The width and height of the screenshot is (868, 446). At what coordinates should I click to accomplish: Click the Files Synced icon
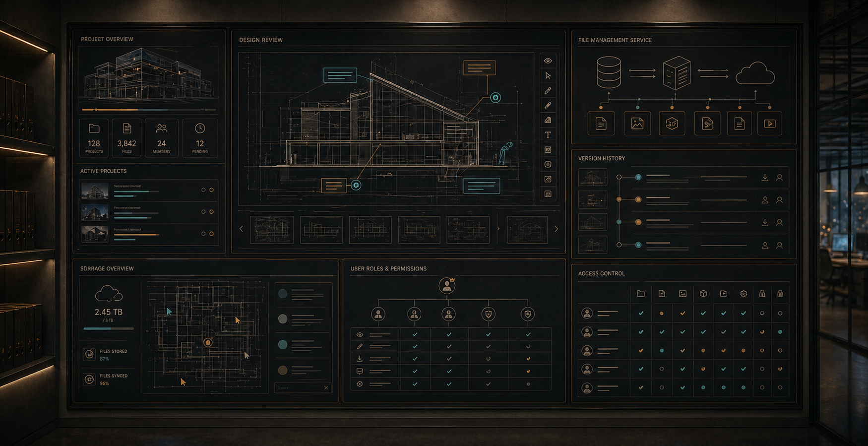[x=89, y=380]
